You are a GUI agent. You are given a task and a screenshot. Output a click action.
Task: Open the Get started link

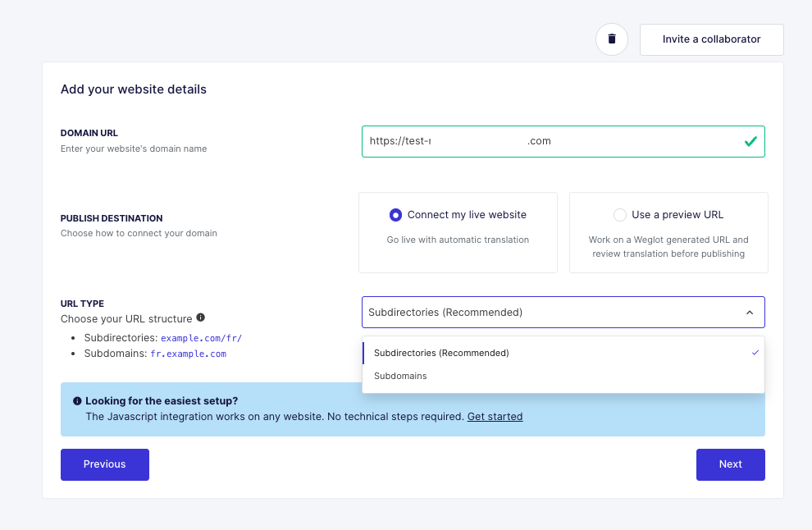coord(495,417)
